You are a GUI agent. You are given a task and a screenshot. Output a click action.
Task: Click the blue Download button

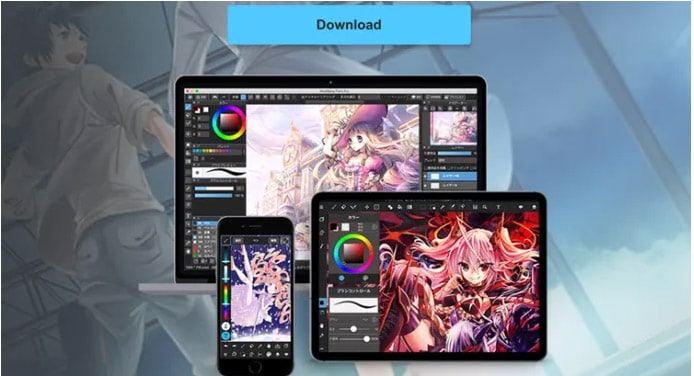coord(349,25)
